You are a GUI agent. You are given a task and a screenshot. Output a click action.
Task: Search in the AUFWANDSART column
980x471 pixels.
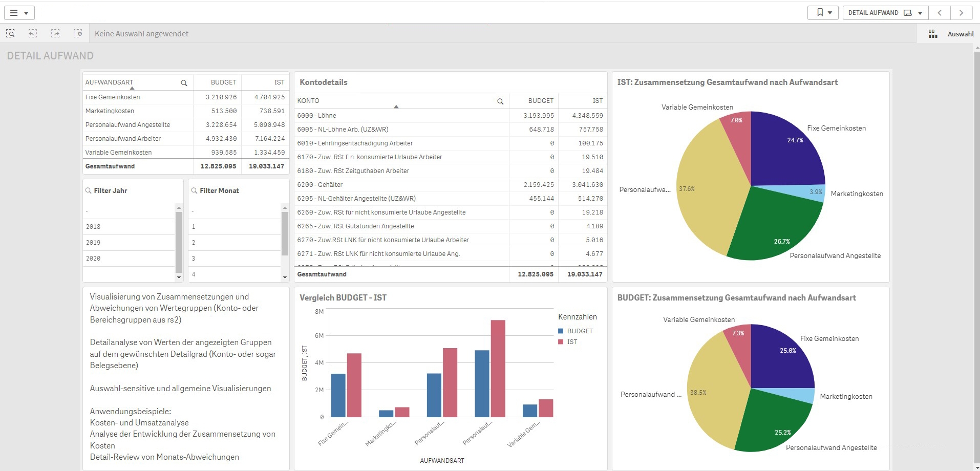coord(184,82)
